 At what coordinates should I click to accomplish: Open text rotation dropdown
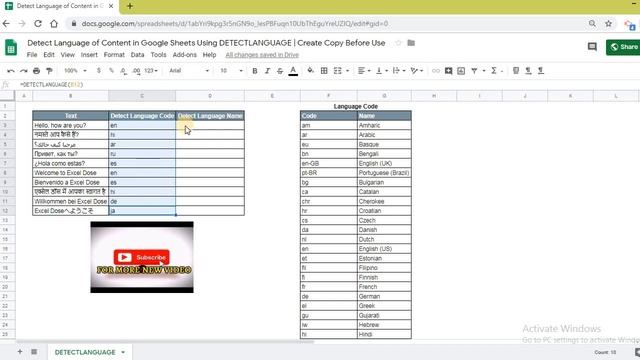tap(416, 71)
